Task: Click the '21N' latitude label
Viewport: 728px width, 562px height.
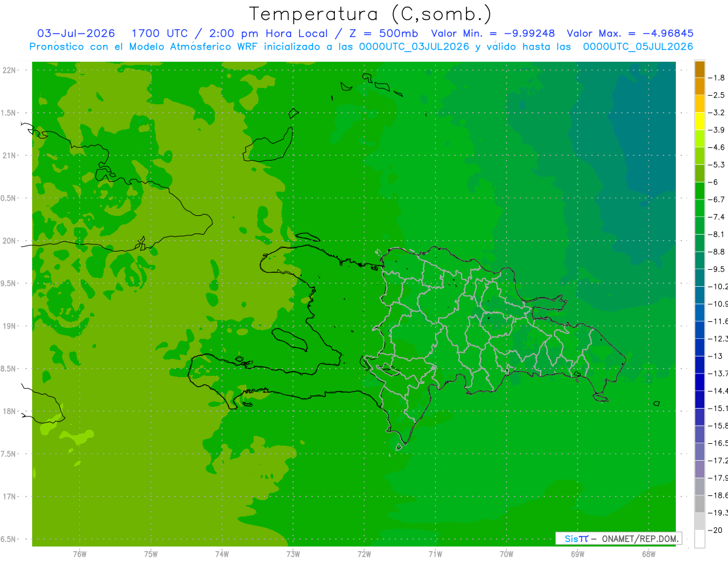Action: (x=9, y=155)
